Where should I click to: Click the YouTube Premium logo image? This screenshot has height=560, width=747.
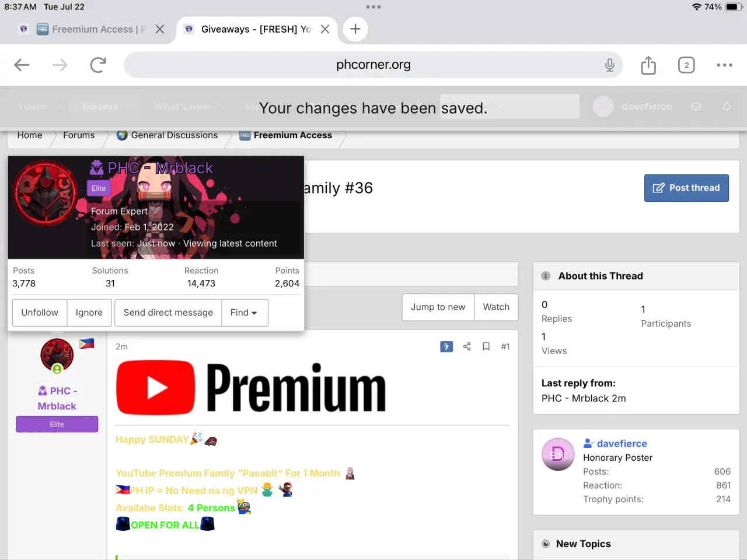click(x=251, y=387)
